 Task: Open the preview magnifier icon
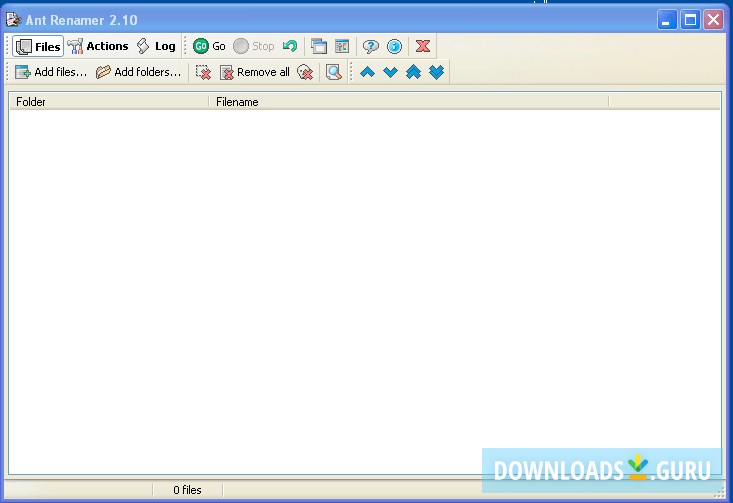334,72
